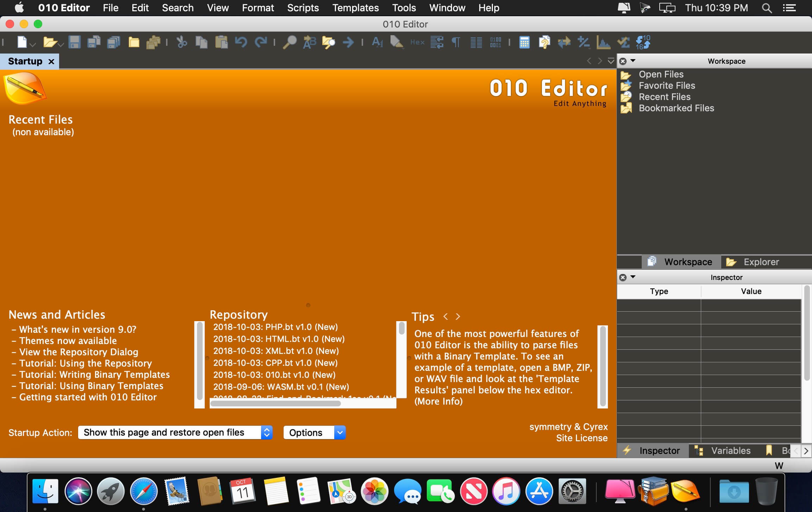This screenshot has height=512, width=812.
Task: Click the Hex view toggle icon
Action: pos(417,41)
